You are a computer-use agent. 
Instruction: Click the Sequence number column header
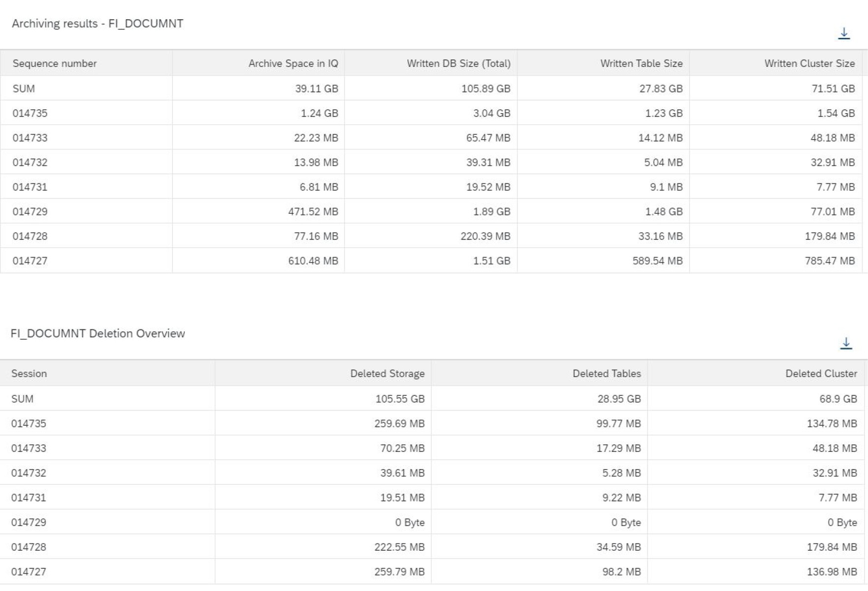coord(55,63)
